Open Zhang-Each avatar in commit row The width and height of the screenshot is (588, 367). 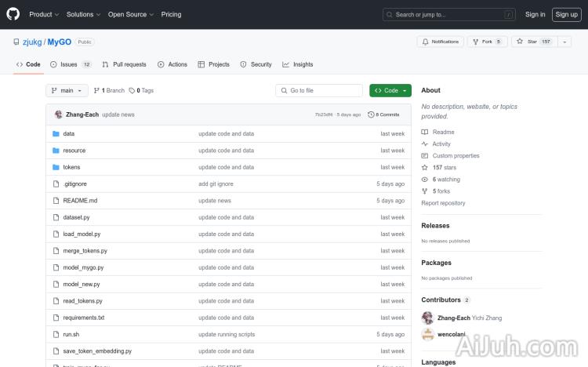pyautogui.click(x=58, y=114)
